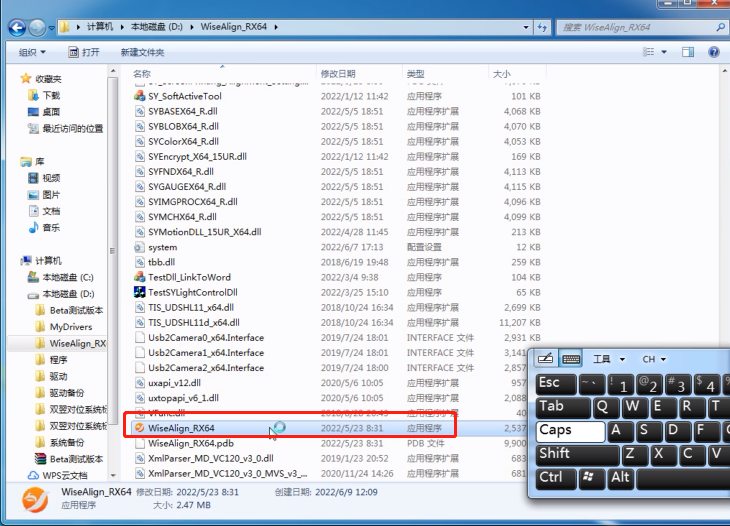Select the WiseAlign_RX64 application file
Viewport: 730px width, 526px height.
181,428
